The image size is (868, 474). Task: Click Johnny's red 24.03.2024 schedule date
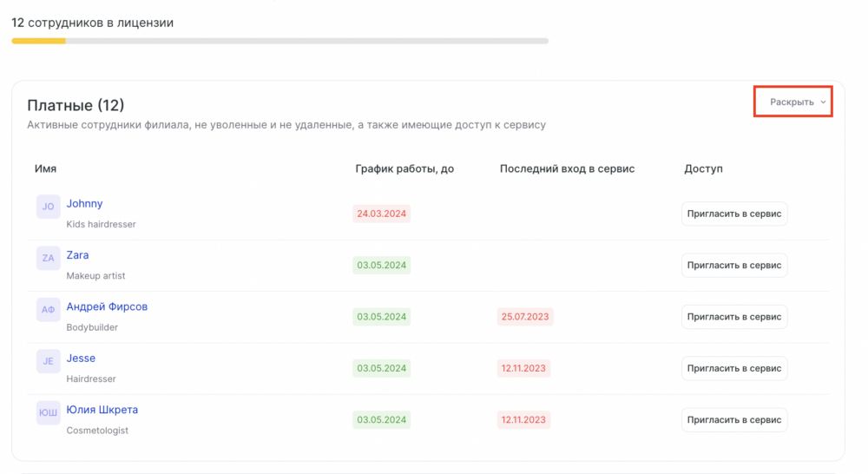pos(381,214)
